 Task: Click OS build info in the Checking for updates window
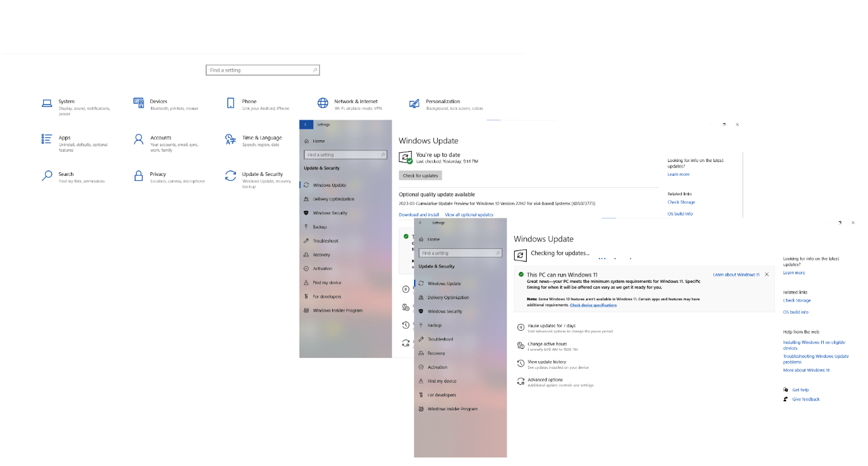(795, 312)
